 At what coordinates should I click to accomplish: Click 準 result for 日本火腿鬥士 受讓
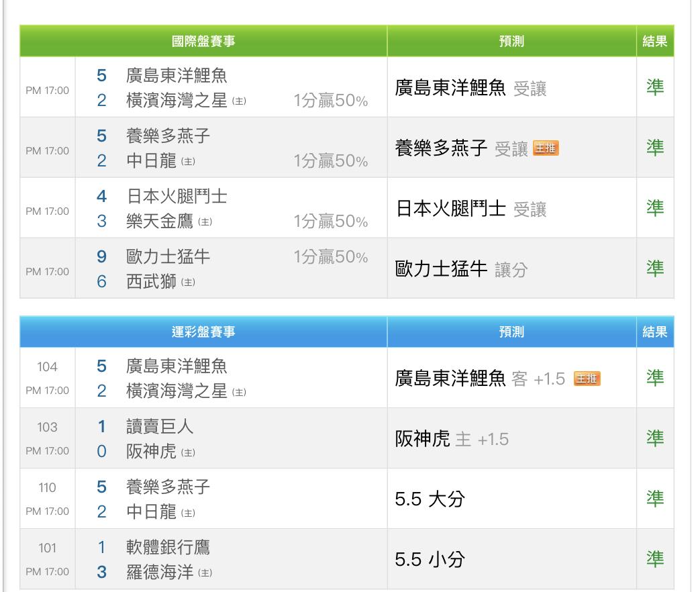coord(655,208)
